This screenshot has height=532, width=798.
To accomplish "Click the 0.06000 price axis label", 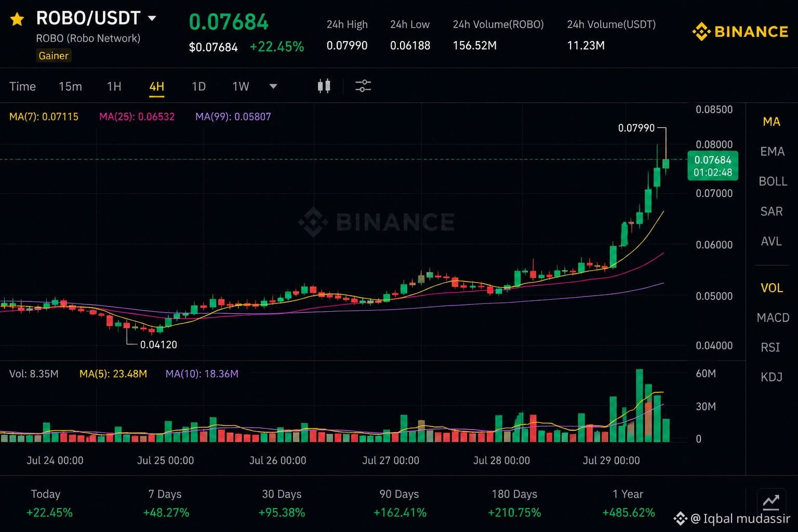I will click(x=714, y=245).
